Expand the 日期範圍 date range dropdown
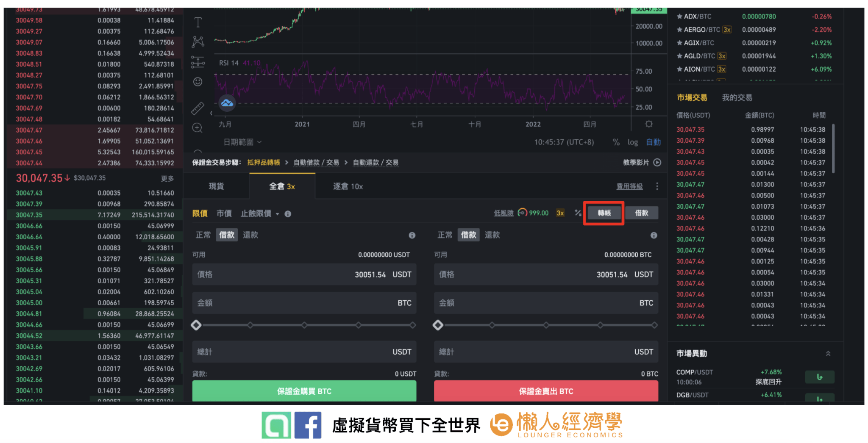Viewport: 868px width, 443px height. click(242, 142)
